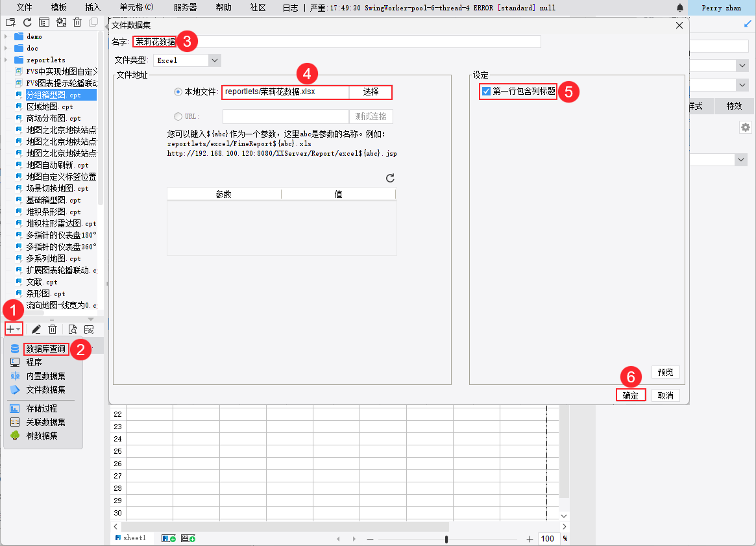Viewport: 756px width, 546px height.
Task: Click the preview dataset magnifier icon
Action: coord(72,329)
